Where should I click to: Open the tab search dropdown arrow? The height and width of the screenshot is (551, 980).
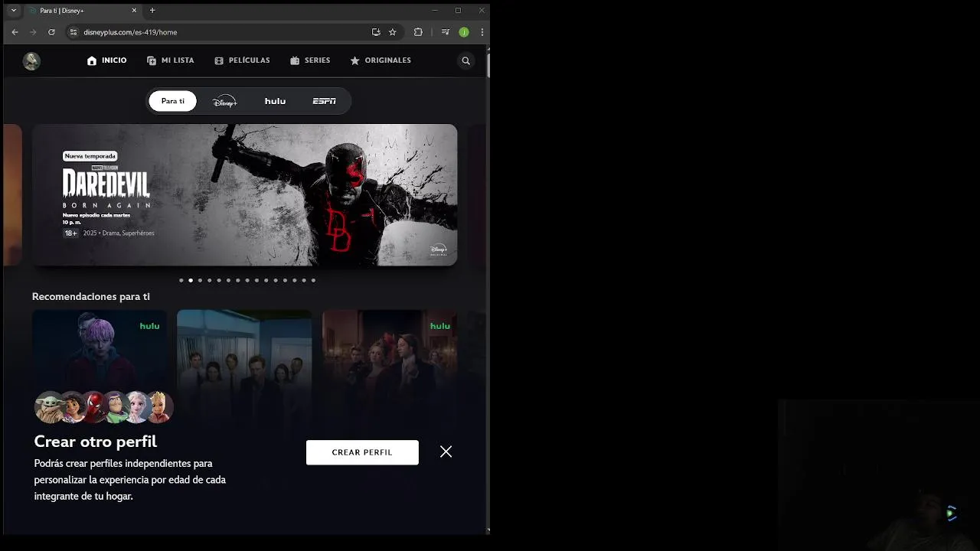coord(14,11)
